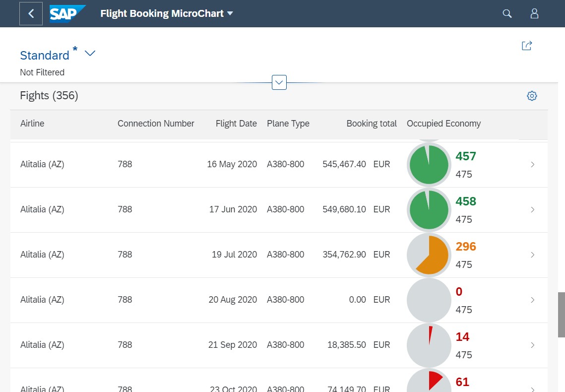Click the back navigation arrow

click(31, 13)
